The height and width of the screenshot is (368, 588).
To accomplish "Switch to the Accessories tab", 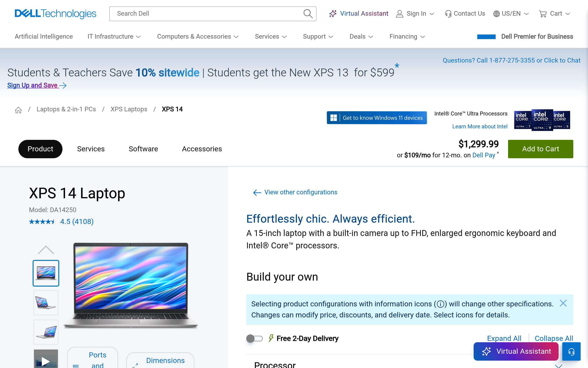I will pyautogui.click(x=202, y=149).
